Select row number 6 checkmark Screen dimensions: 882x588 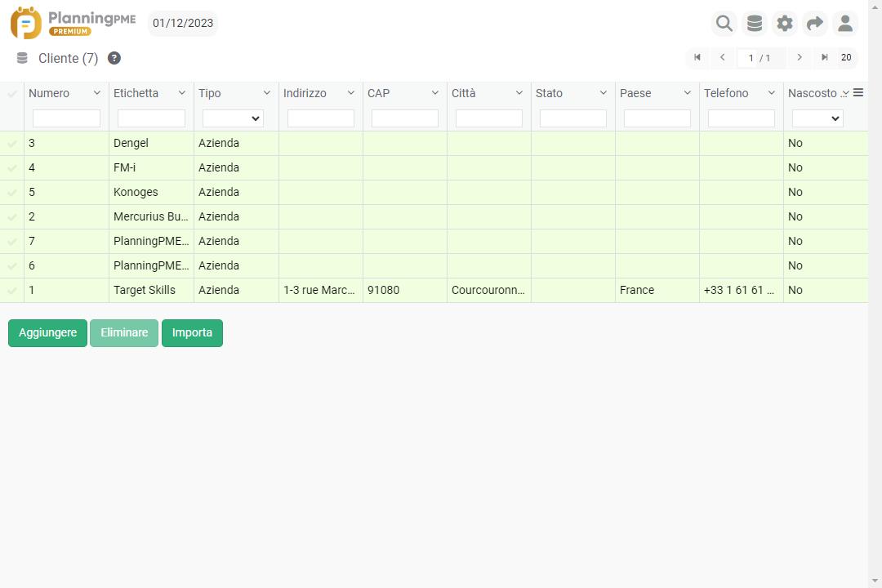(x=11, y=265)
